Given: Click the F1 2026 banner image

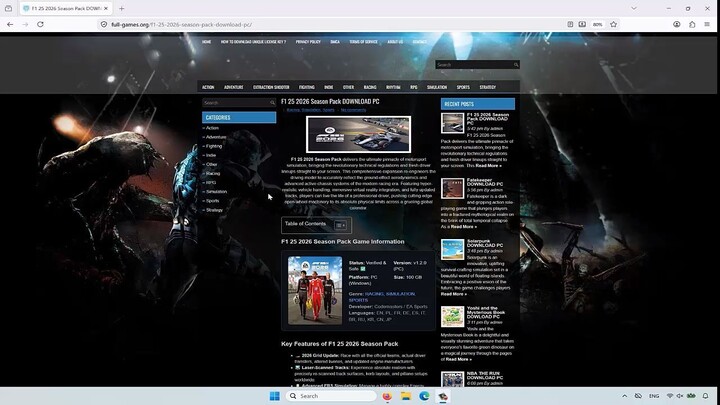Looking at the screenshot, I should [358, 134].
